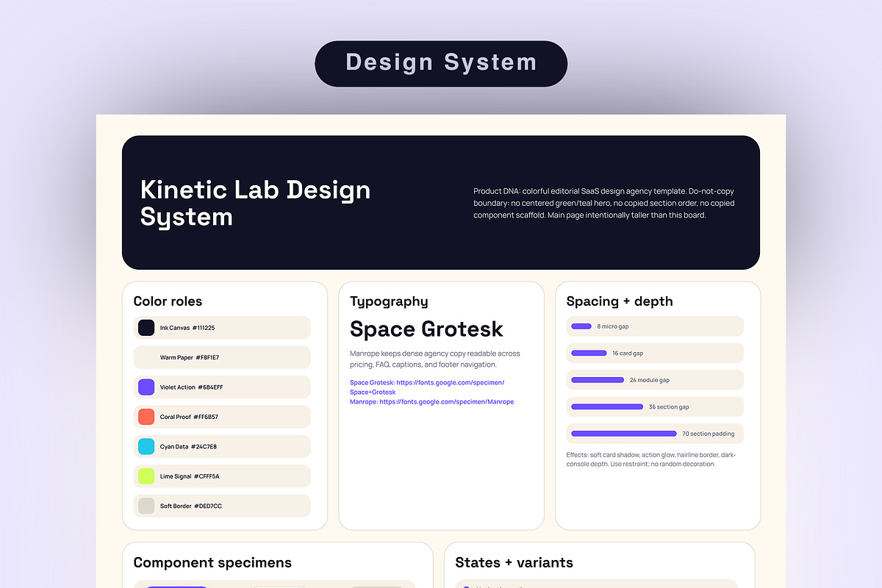This screenshot has width=882, height=588.
Task: Select the Cyan Data color swatch
Action: 146,446
